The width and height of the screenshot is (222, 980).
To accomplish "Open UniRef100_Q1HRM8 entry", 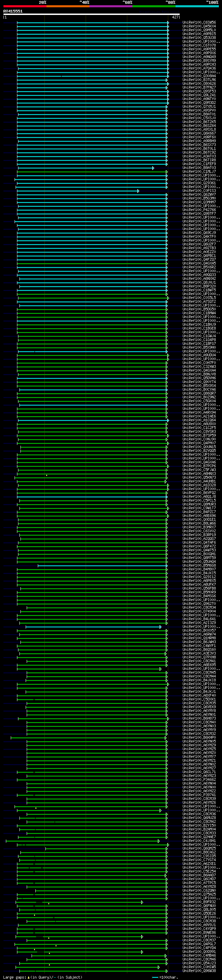I will point(199,638).
